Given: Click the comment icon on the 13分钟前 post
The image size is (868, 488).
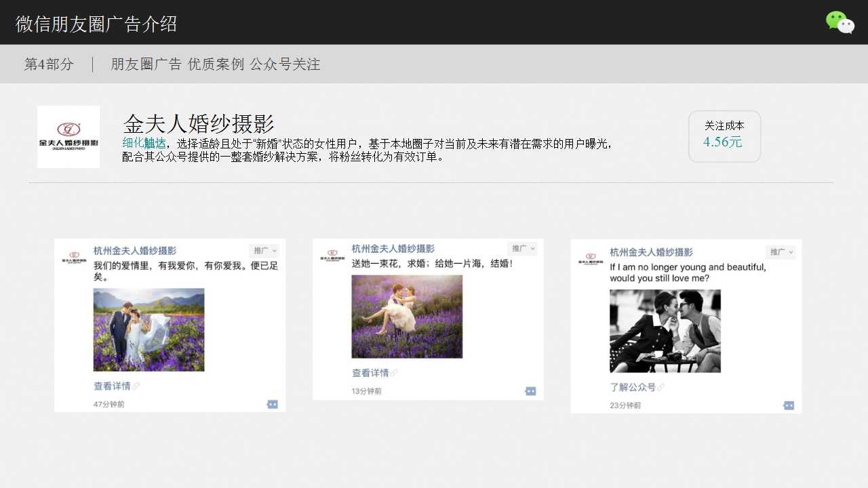Looking at the screenshot, I should pyautogui.click(x=530, y=391).
